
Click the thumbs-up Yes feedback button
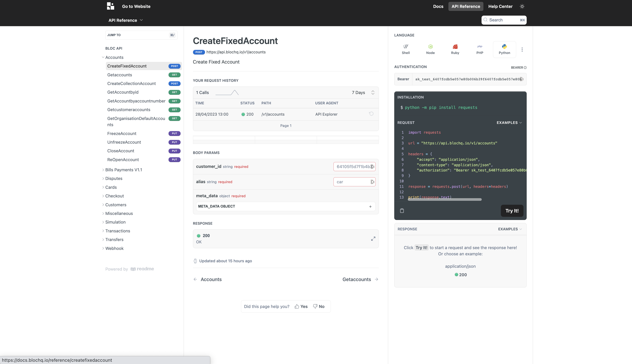pyautogui.click(x=301, y=306)
